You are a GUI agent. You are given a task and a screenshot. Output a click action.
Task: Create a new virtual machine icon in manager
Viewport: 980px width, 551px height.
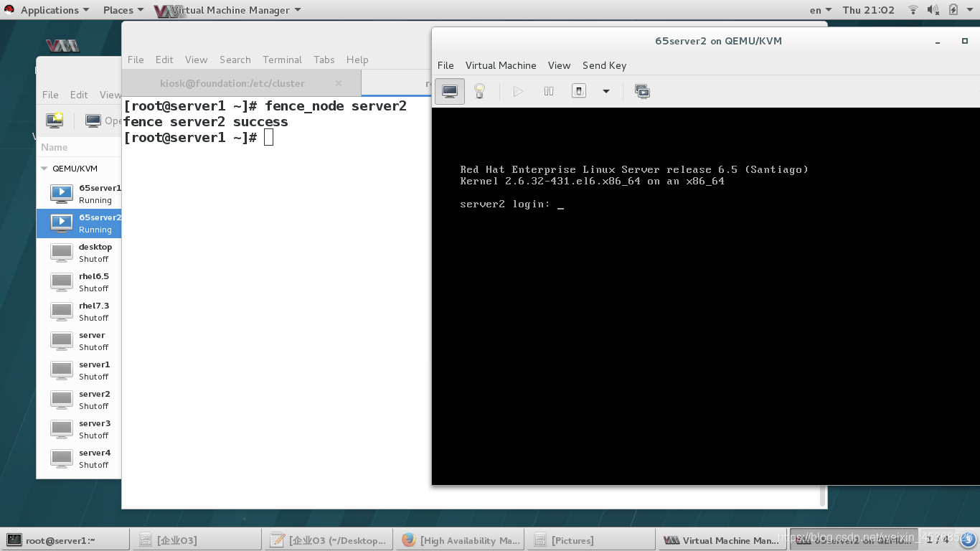pos(55,121)
